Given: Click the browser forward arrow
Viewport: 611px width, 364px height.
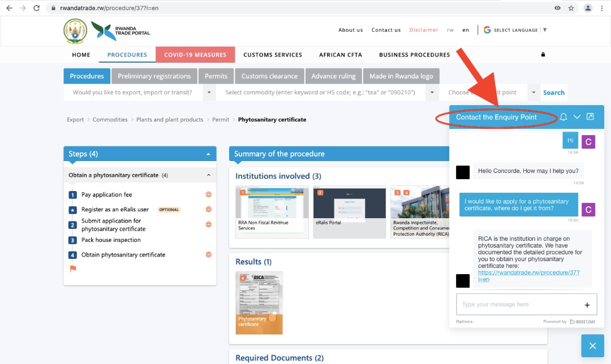Looking at the screenshot, I should 23,8.
